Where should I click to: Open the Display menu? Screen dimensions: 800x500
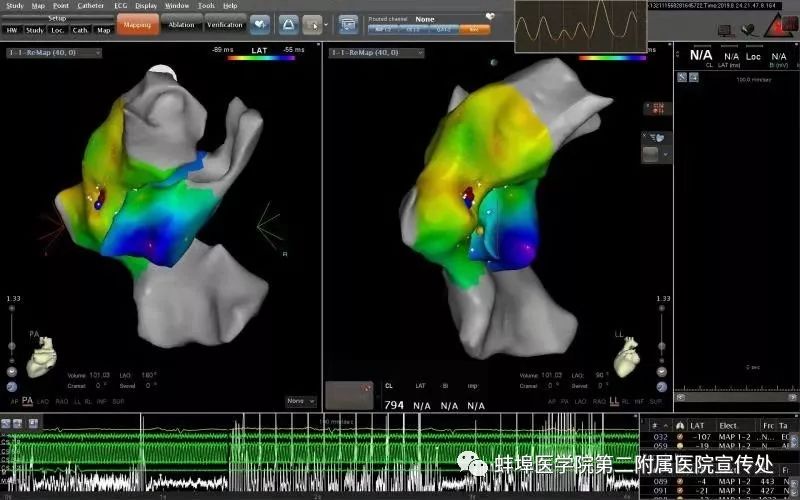146,6
